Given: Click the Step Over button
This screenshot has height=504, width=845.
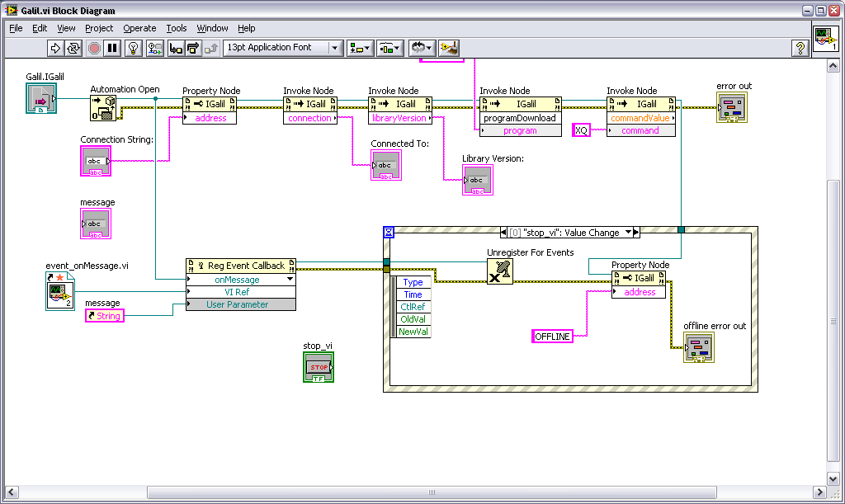Looking at the screenshot, I should (193, 48).
